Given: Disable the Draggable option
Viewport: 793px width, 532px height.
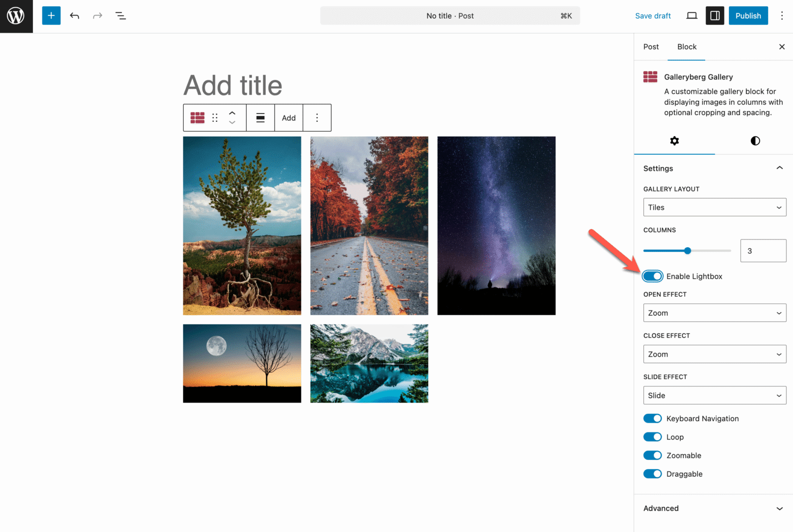Looking at the screenshot, I should (652, 474).
